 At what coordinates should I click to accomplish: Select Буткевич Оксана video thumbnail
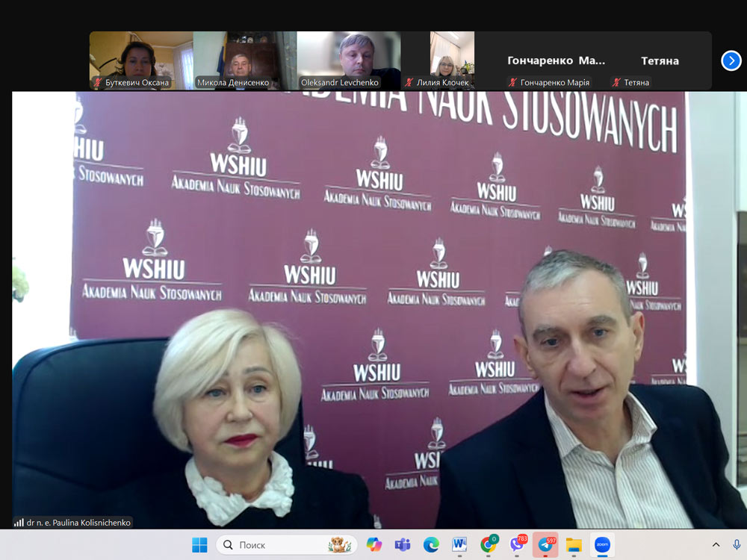pos(141,60)
